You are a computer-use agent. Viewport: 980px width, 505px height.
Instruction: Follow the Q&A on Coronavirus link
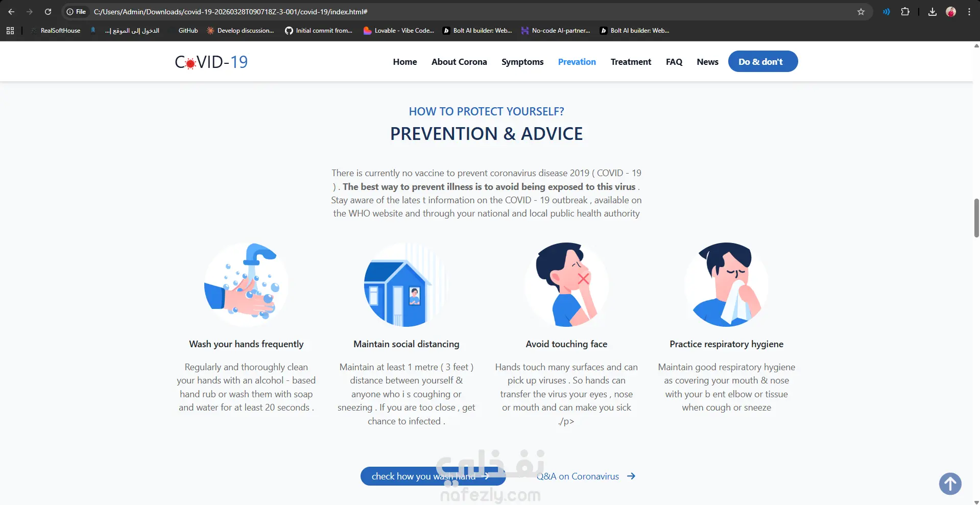click(x=586, y=476)
